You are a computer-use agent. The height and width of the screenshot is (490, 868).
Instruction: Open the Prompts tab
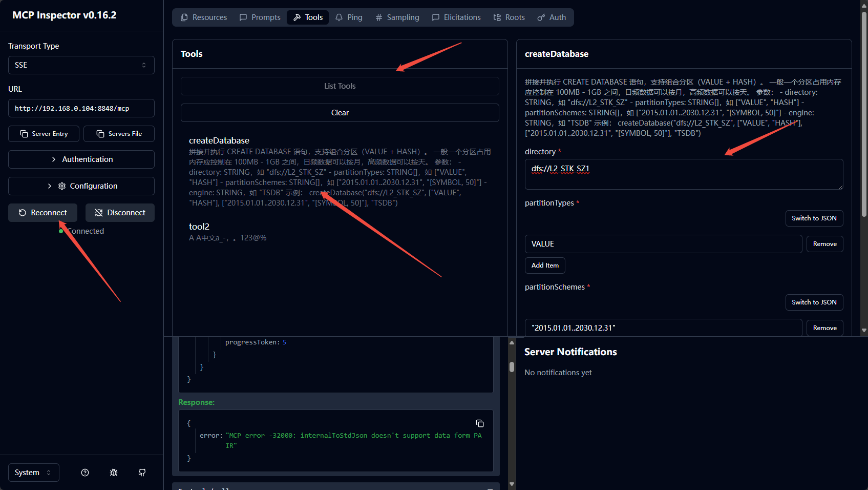[260, 17]
